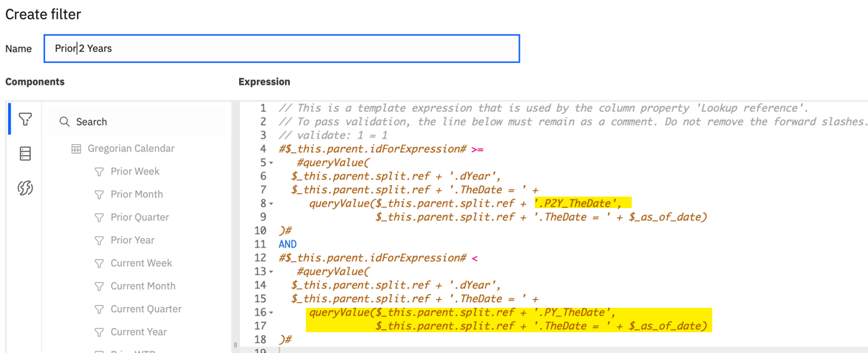868x353 pixels.
Task: Switch to the data items sidebar icon
Action: tap(25, 154)
